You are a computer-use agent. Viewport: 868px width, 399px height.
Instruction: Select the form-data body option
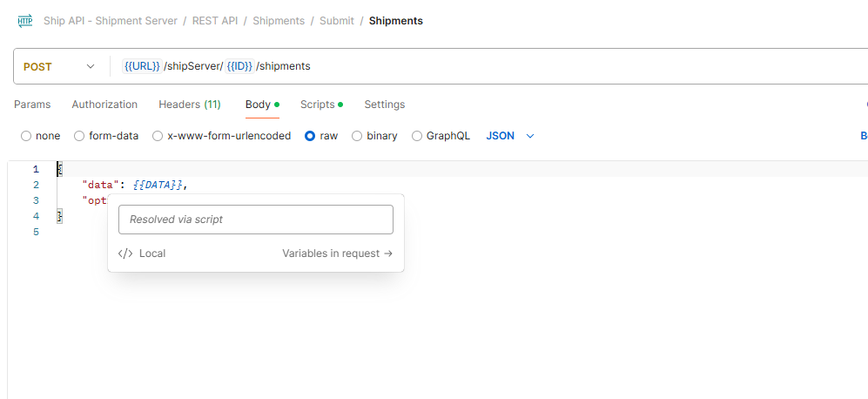pos(79,136)
